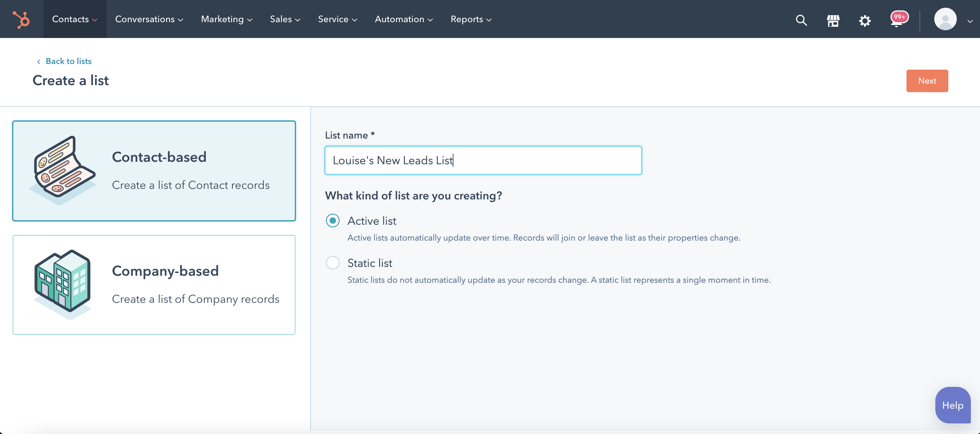The height and width of the screenshot is (434, 980).
Task: Open the settings gear icon
Action: pos(865,20)
